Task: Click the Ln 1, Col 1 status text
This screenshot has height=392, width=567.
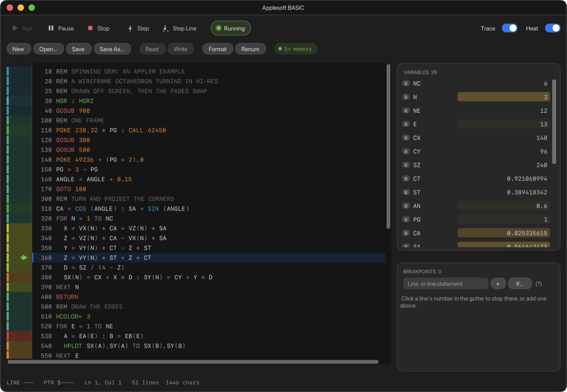Action: click(103, 382)
